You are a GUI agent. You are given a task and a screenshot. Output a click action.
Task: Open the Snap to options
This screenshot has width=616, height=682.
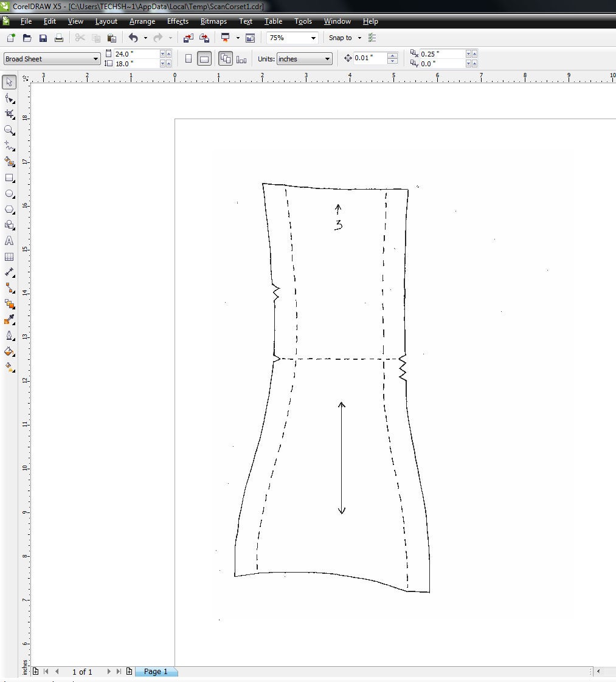click(344, 38)
